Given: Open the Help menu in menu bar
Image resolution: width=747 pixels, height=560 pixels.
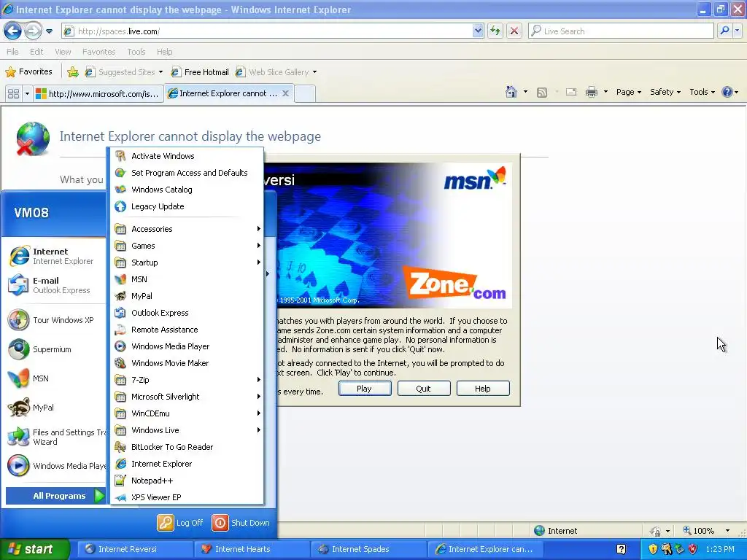Looking at the screenshot, I should point(164,52).
